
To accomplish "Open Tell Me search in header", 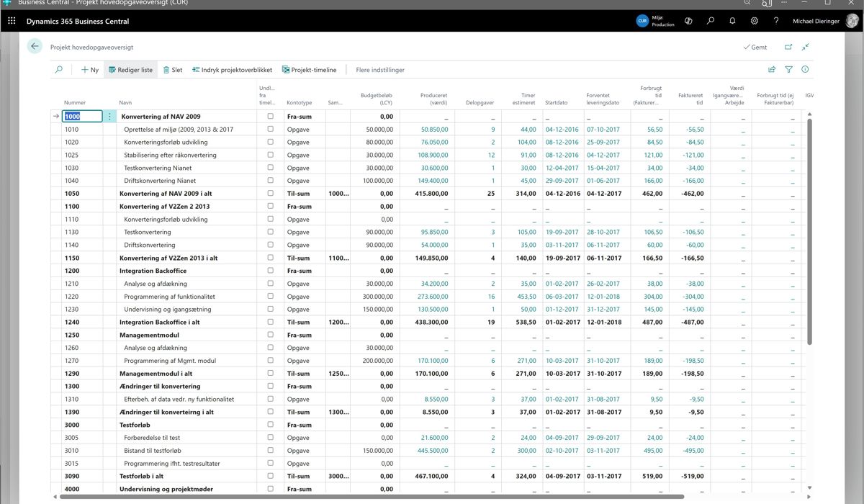I will (711, 21).
